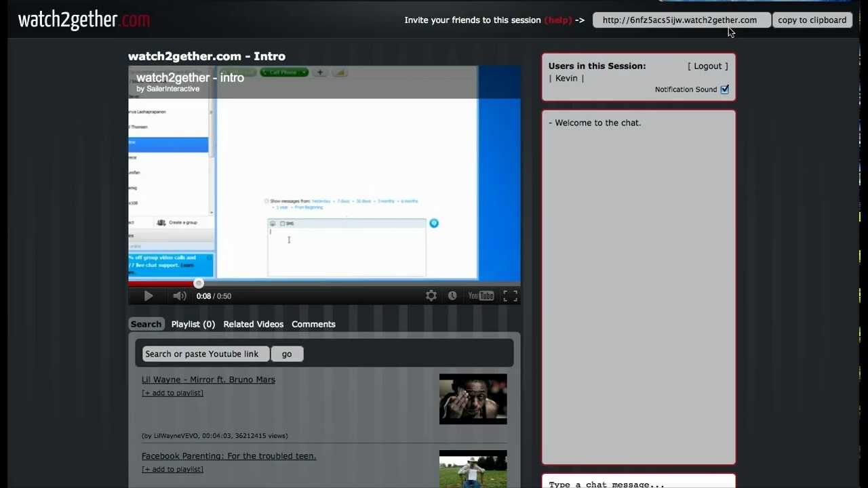Click the 0:08 / 0:50 time display
868x488 pixels.
214,296
